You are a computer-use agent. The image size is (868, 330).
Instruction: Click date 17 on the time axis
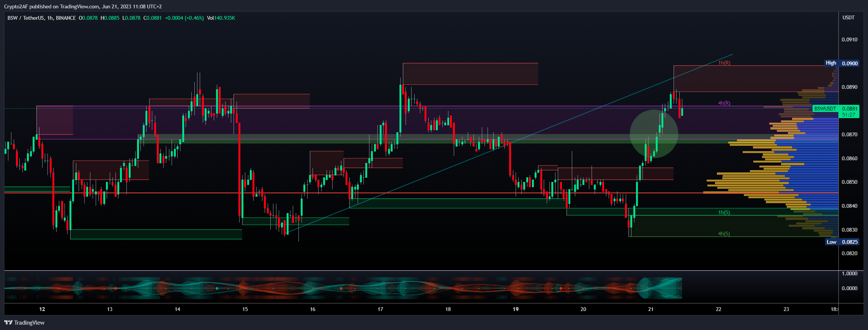click(x=380, y=309)
